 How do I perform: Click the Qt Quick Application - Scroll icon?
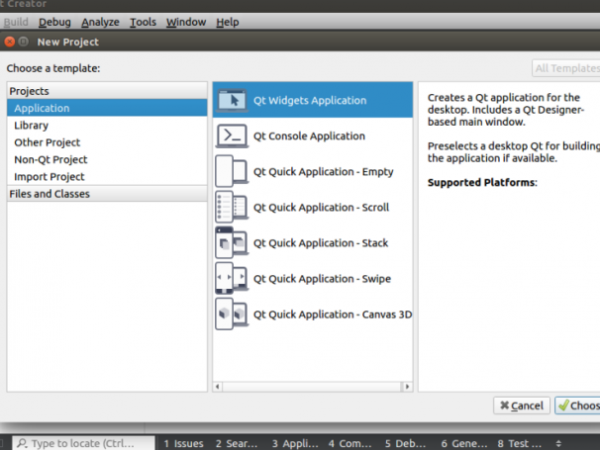pos(231,207)
